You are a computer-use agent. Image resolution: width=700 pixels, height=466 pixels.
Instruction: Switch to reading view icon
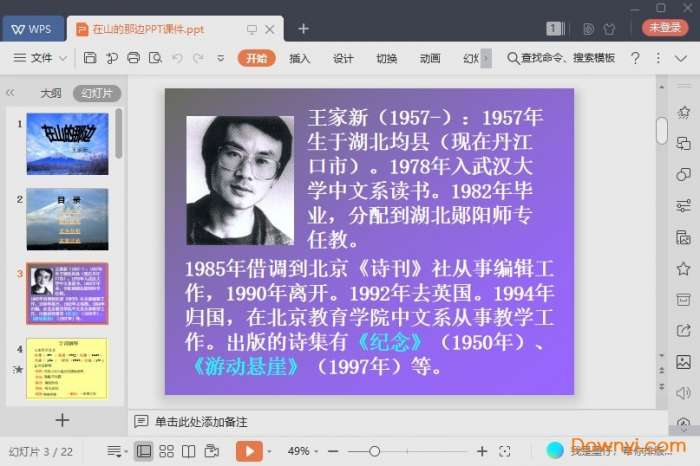tap(188, 451)
